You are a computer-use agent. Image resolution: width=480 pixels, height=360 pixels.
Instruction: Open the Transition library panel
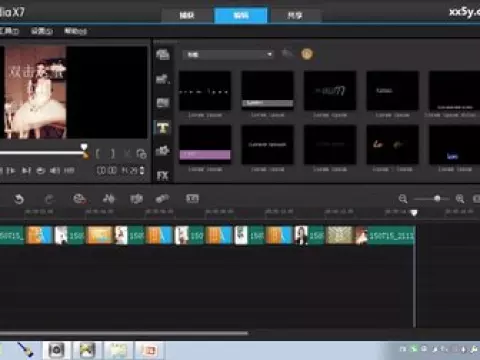pyautogui.click(x=163, y=102)
